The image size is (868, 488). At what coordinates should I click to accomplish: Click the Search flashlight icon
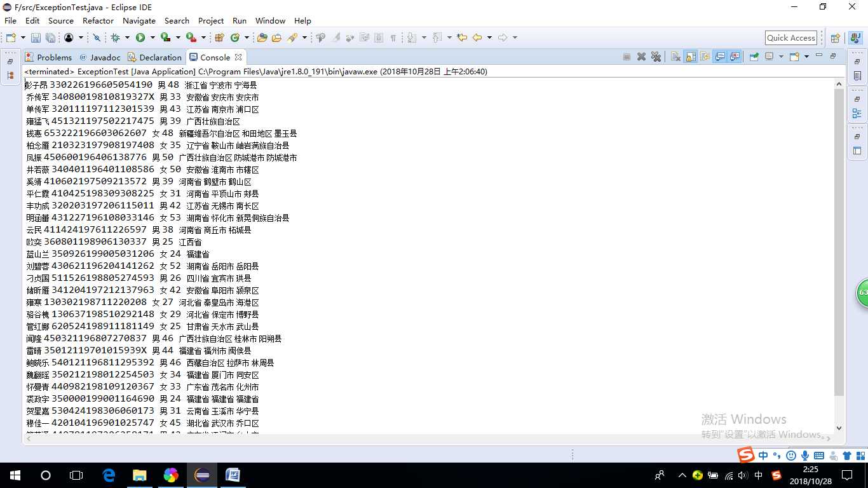292,37
